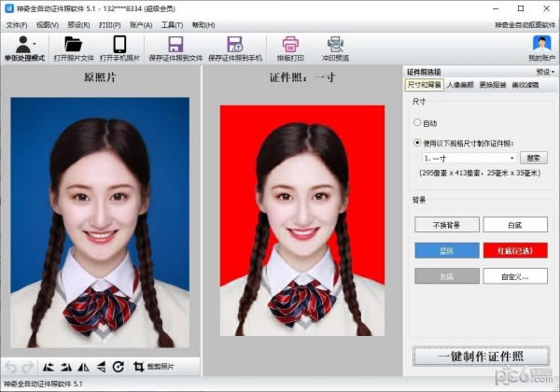Open 我的账户 account icon
Image resolution: width=560 pixels, height=392 pixels.
point(540,44)
